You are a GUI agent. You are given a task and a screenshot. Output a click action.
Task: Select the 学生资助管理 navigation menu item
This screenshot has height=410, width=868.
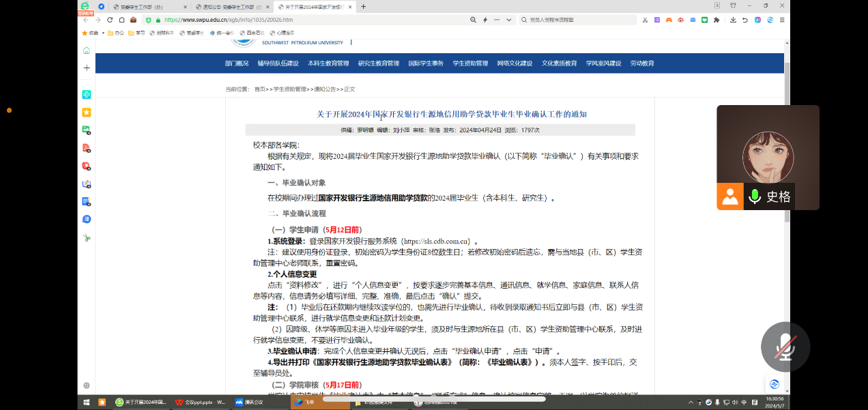470,63
